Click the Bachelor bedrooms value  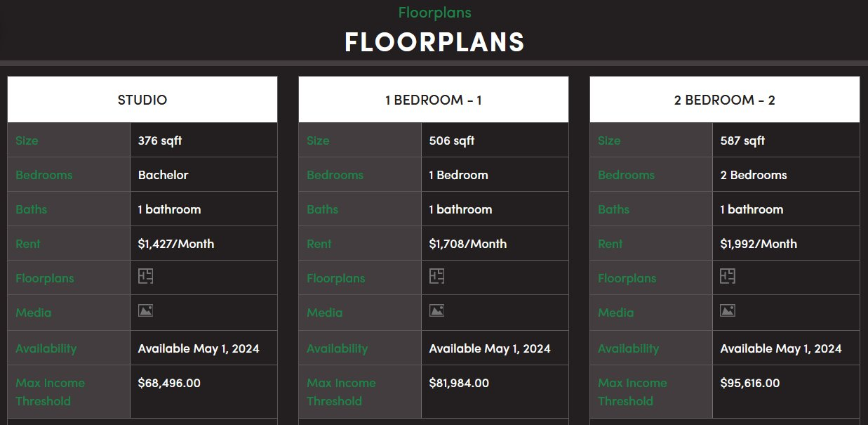click(x=163, y=175)
